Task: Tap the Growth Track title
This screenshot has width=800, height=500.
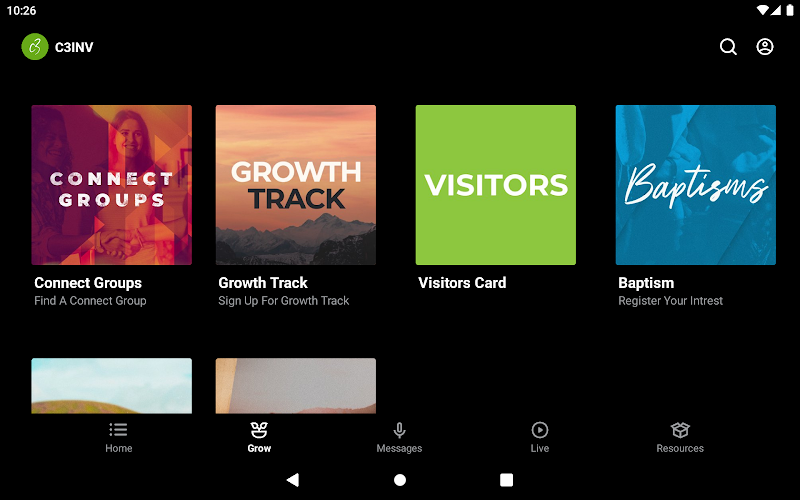Action: point(263,283)
